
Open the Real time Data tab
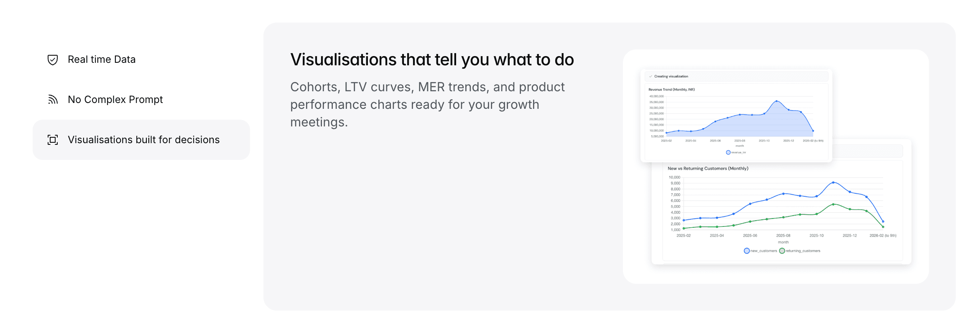pyautogui.click(x=102, y=59)
